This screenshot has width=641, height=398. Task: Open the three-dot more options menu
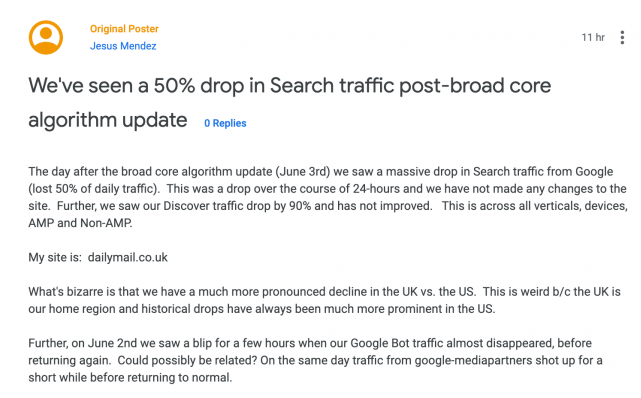coord(622,37)
